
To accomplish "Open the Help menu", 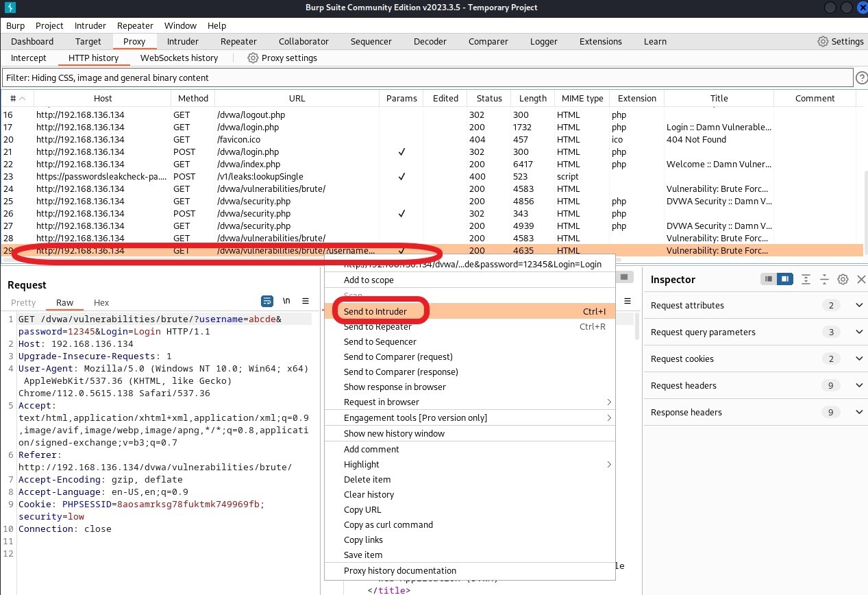I will (x=216, y=25).
